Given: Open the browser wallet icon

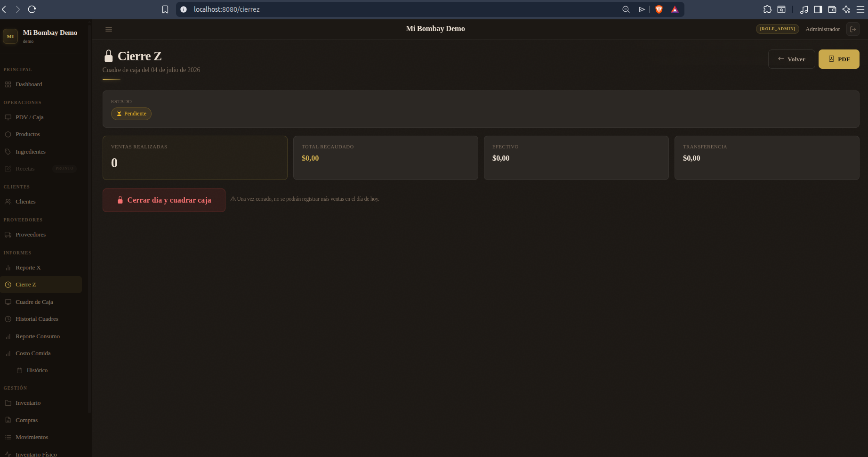Looking at the screenshot, I should 832,9.
